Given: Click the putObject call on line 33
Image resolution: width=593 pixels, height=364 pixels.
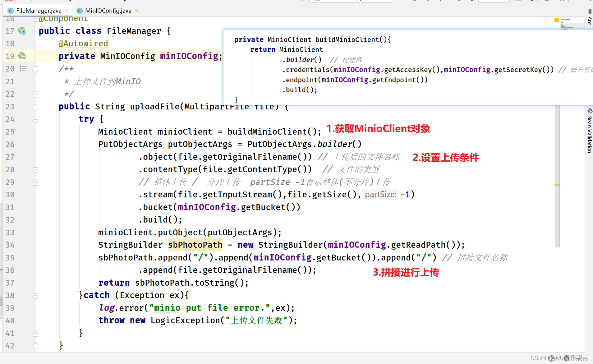Looking at the screenshot, I should (x=180, y=233).
